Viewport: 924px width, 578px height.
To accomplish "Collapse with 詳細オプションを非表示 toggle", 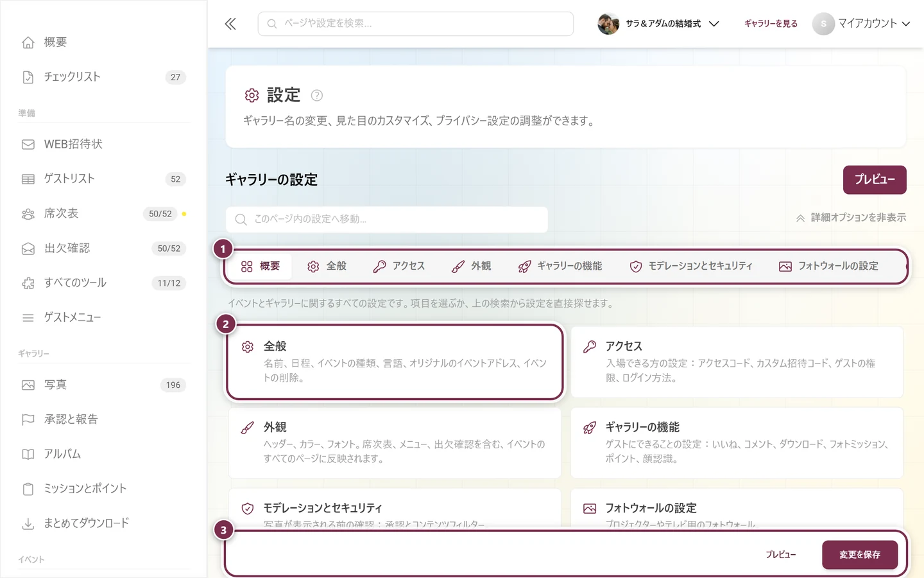I will coord(851,218).
